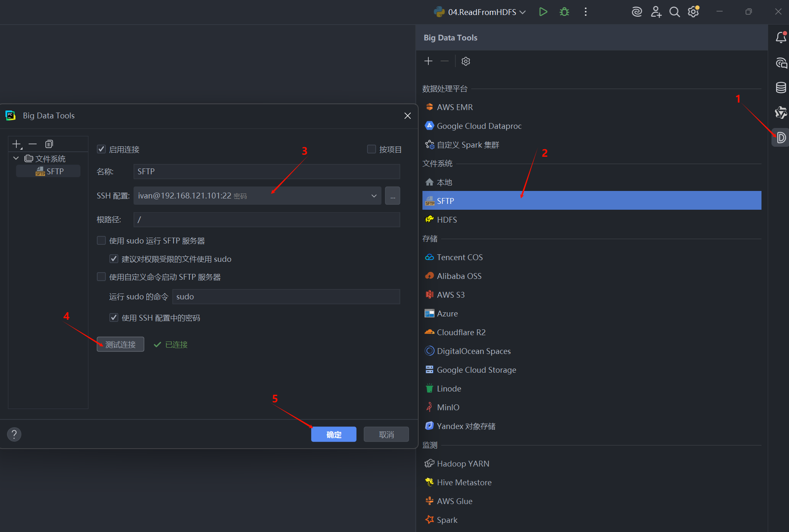Open the fourth right-sidebar tool window icon
Viewport: 789px width, 532px height.
click(x=781, y=113)
